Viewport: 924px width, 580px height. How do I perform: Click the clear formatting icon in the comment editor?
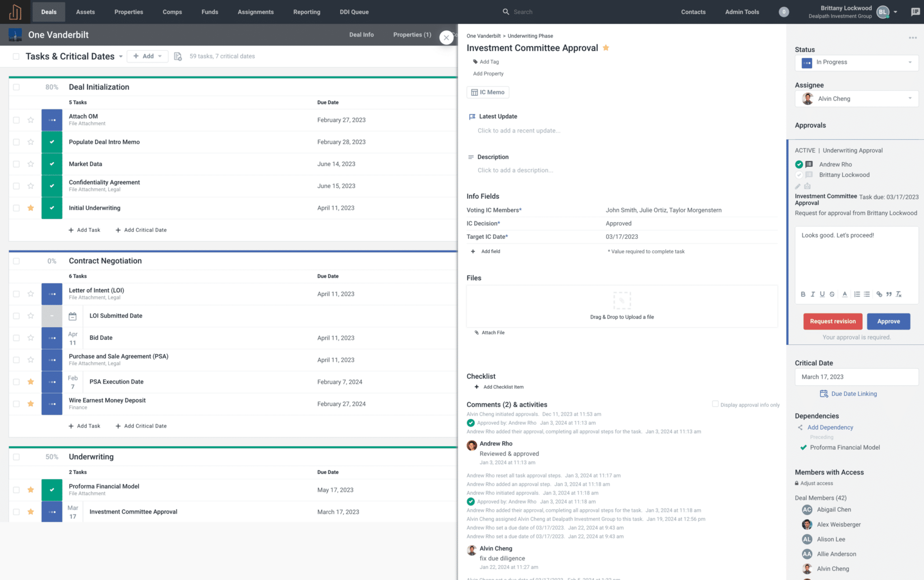pyautogui.click(x=899, y=294)
